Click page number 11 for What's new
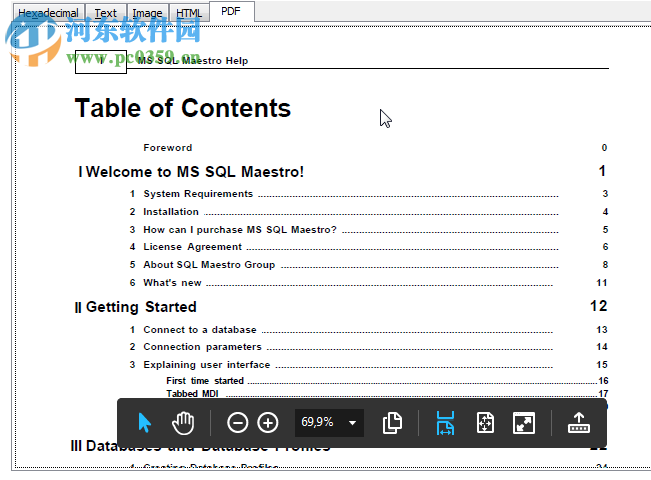651x480 pixels. point(602,283)
